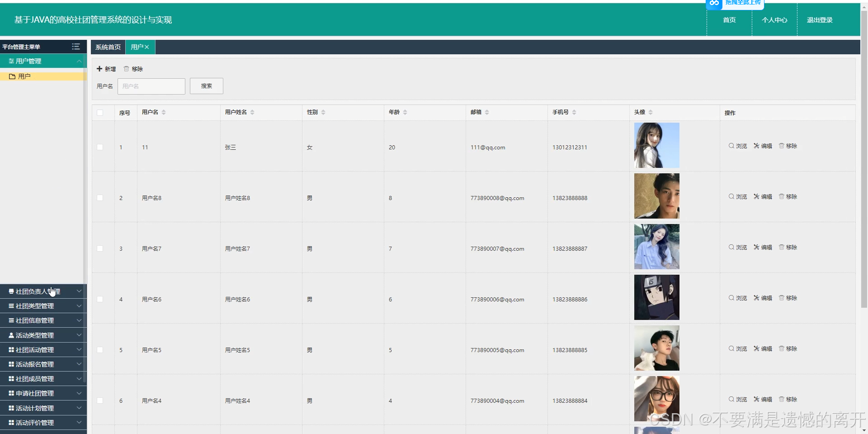The image size is (868, 434).
Task: Expand the 社团信息管理 menu chevron
Action: tap(79, 320)
